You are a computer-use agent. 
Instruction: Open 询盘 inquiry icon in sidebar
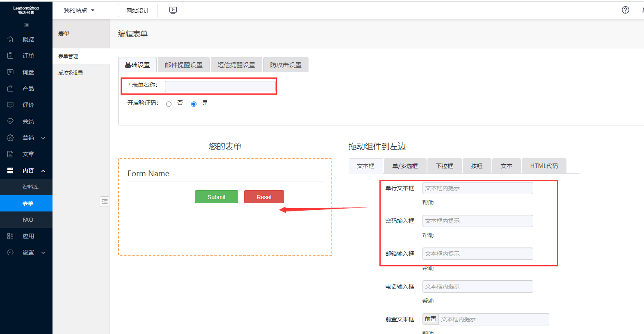pyautogui.click(x=11, y=72)
